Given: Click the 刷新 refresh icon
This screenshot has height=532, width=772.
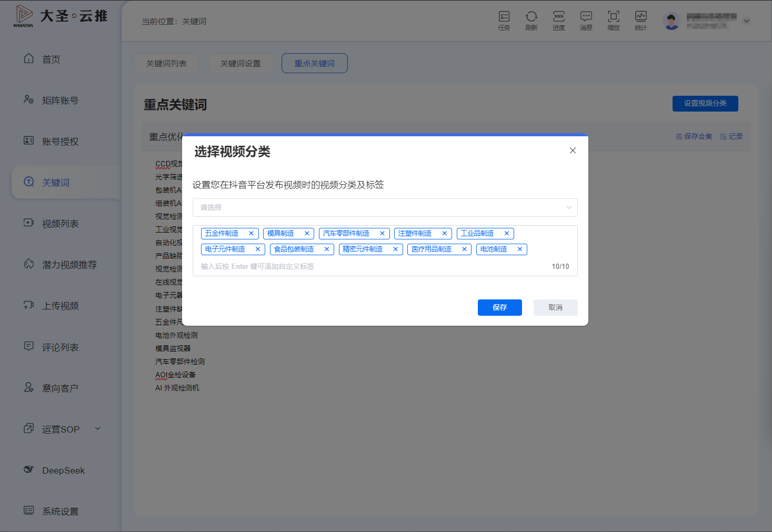Looking at the screenshot, I should click(532, 21).
